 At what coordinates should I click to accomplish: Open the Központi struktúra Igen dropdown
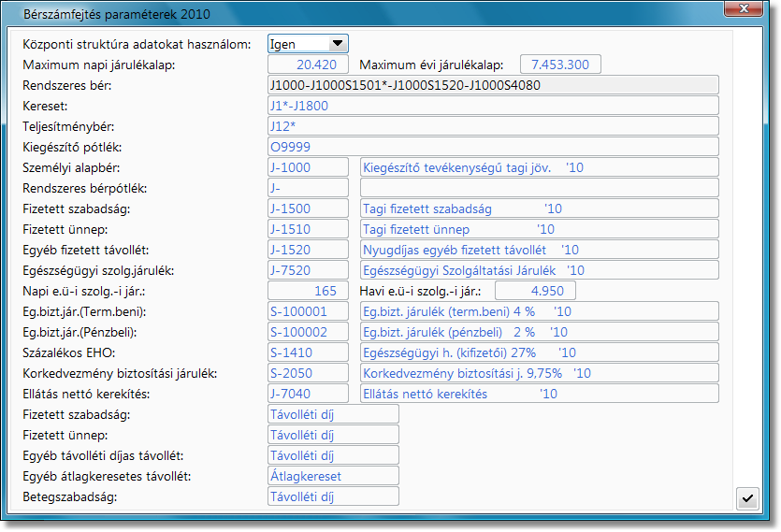[x=308, y=43]
